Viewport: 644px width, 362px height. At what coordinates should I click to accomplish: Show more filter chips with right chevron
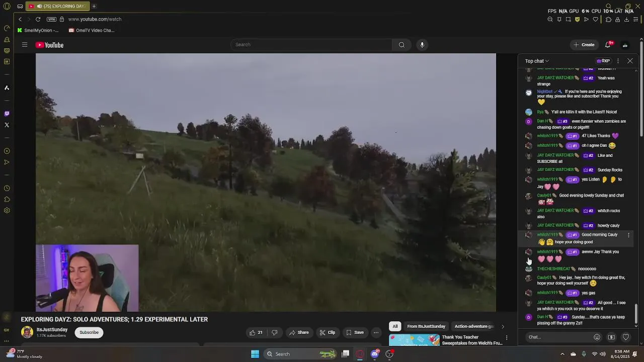502,326
